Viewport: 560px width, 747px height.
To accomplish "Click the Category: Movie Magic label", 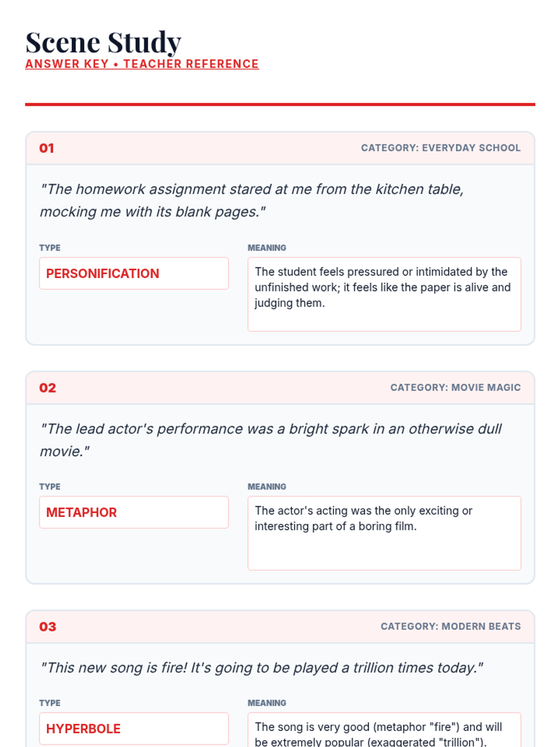I will click(455, 388).
